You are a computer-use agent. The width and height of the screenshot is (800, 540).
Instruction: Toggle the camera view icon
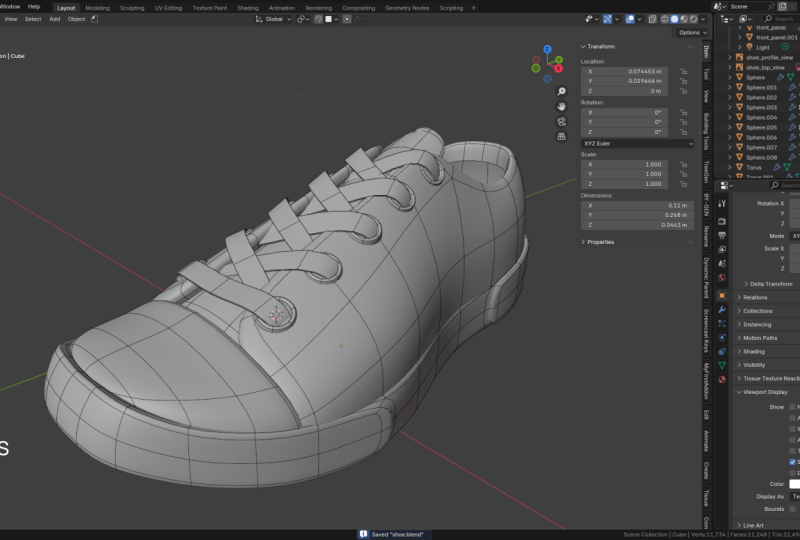(x=561, y=121)
